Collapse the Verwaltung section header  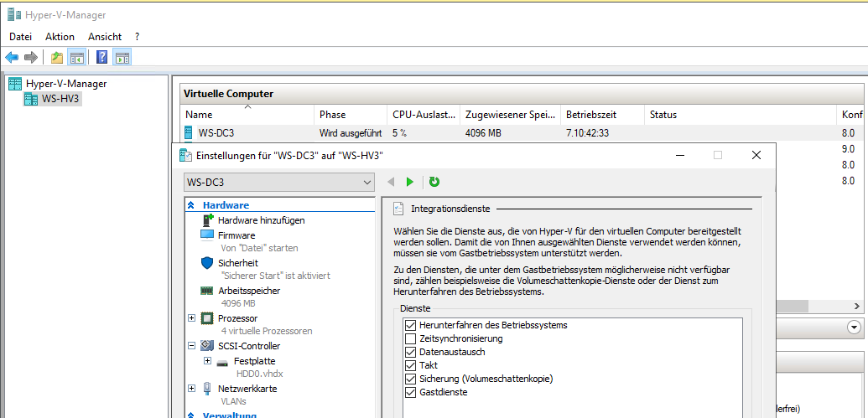(191, 415)
